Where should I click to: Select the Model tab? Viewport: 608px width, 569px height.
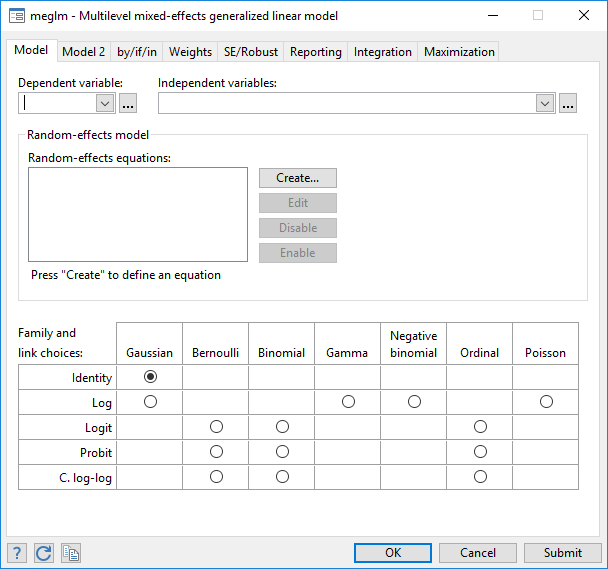pyautogui.click(x=31, y=50)
